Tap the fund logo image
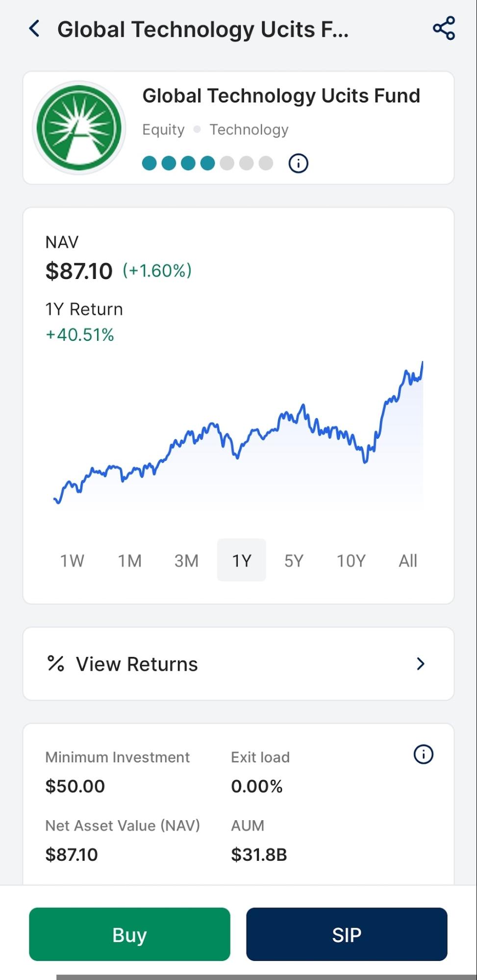The height and width of the screenshot is (980, 477). point(79,128)
